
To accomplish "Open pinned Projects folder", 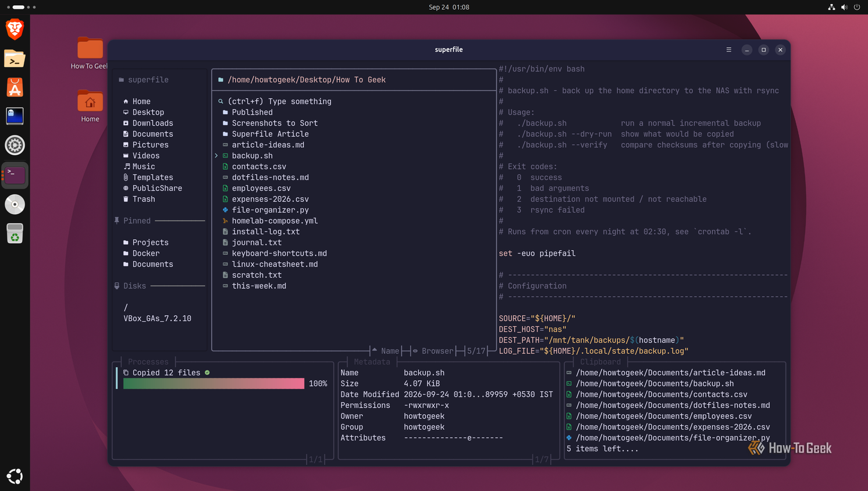I will [150, 243].
